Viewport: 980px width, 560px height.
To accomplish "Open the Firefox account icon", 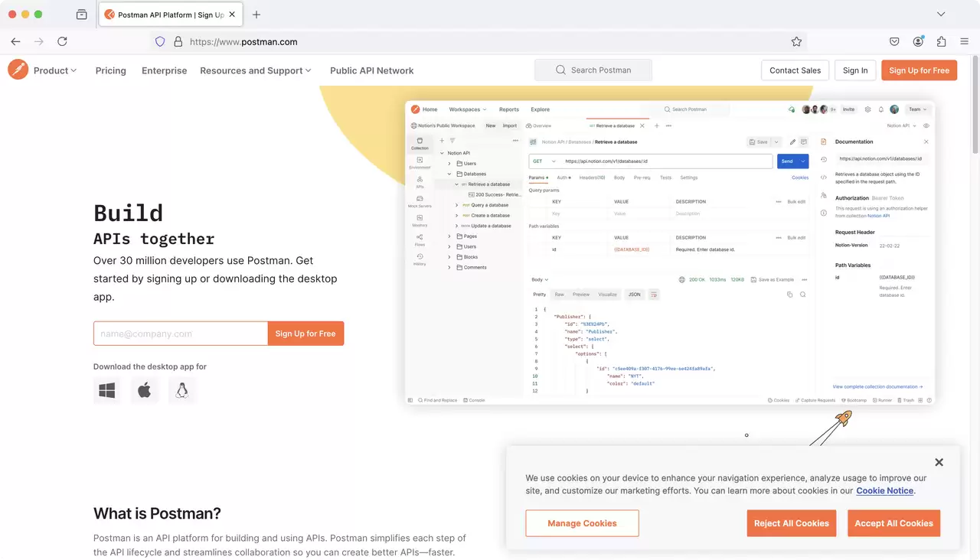I will click(x=918, y=42).
